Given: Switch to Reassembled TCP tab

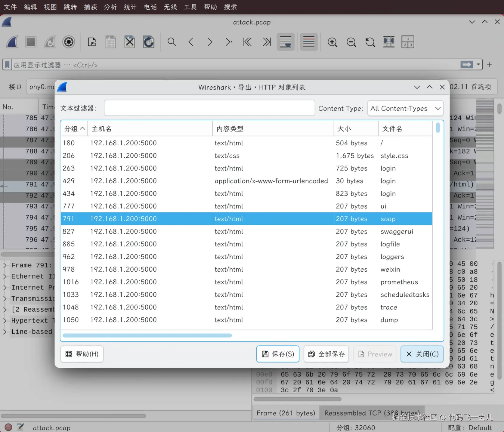Looking at the screenshot, I should coord(372,413).
